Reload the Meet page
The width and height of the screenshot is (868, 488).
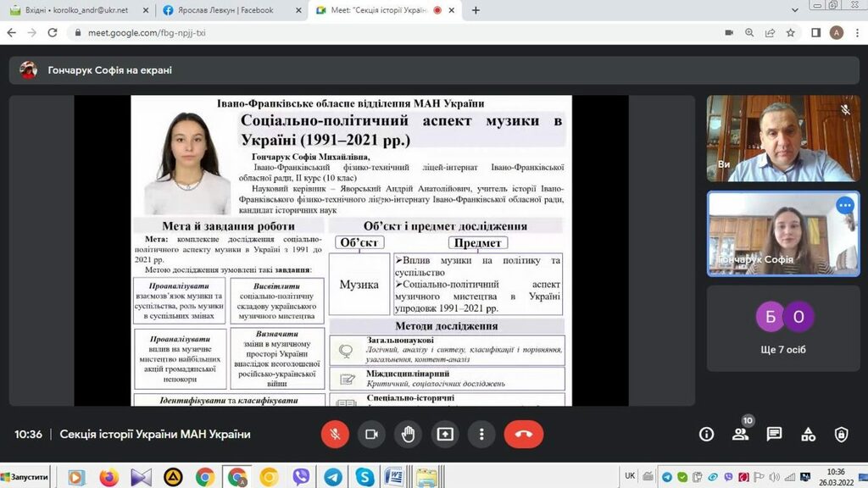[53, 33]
